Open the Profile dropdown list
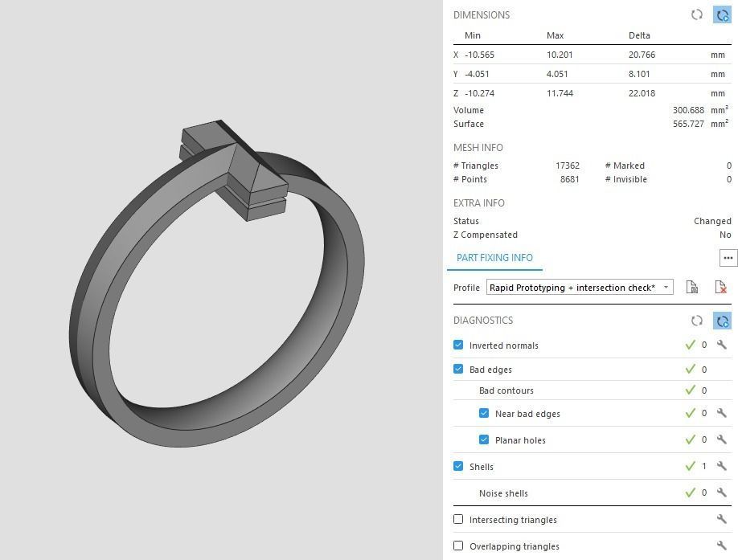The width and height of the screenshot is (738, 560). coord(580,288)
